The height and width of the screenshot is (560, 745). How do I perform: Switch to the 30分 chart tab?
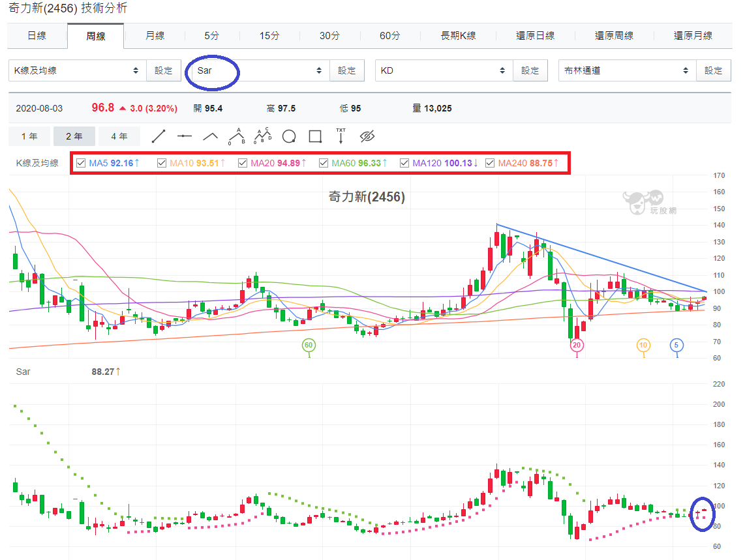[x=329, y=36]
